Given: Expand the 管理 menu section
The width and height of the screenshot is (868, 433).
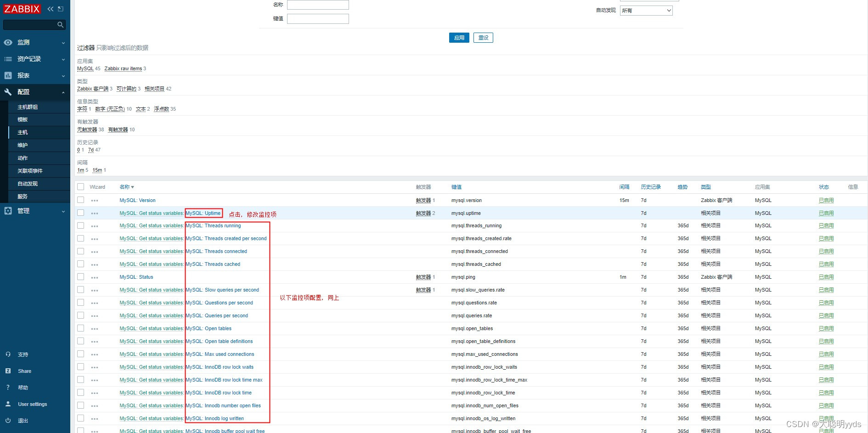Looking at the screenshot, I should click(x=63, y=211).
